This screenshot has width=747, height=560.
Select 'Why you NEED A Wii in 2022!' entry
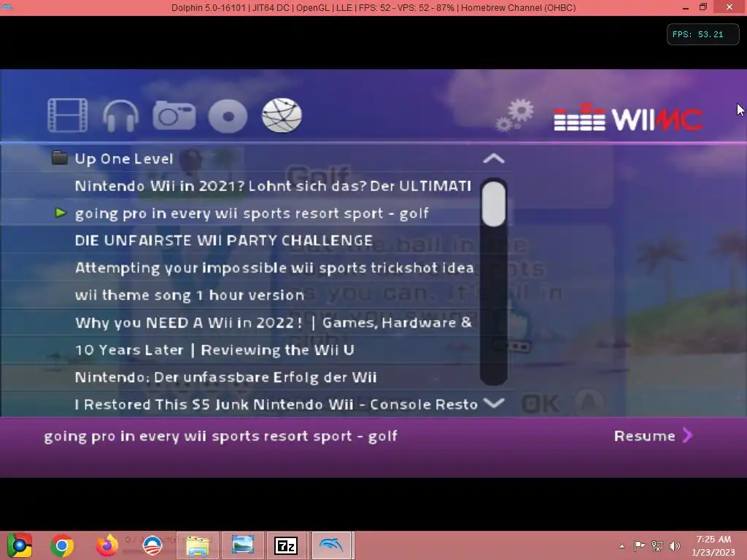274,322
